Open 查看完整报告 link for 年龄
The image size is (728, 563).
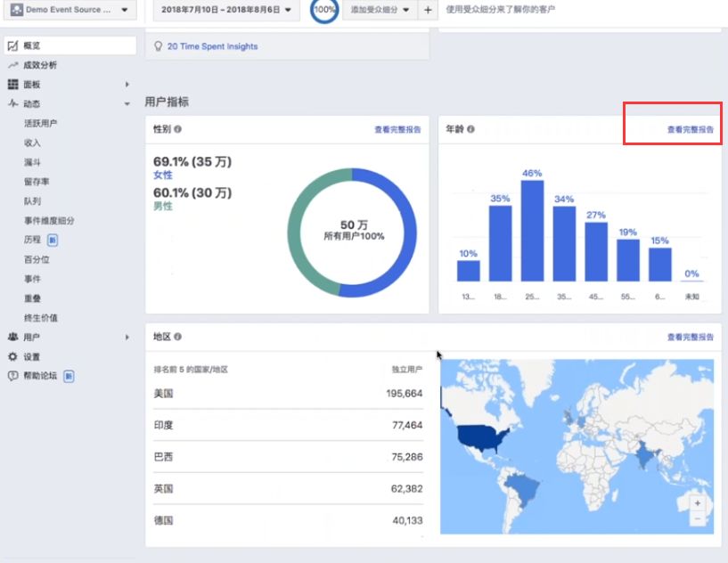tap(691, 129)
